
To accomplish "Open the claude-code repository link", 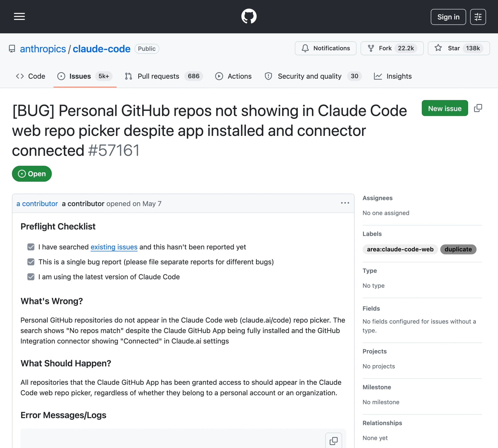I will point(101,49).
